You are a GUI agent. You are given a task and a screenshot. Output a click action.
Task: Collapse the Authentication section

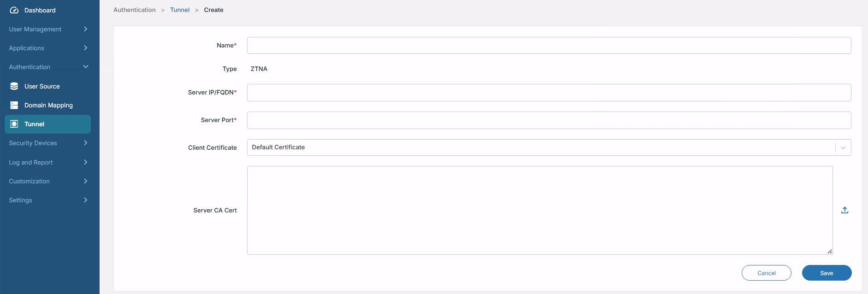85,67
